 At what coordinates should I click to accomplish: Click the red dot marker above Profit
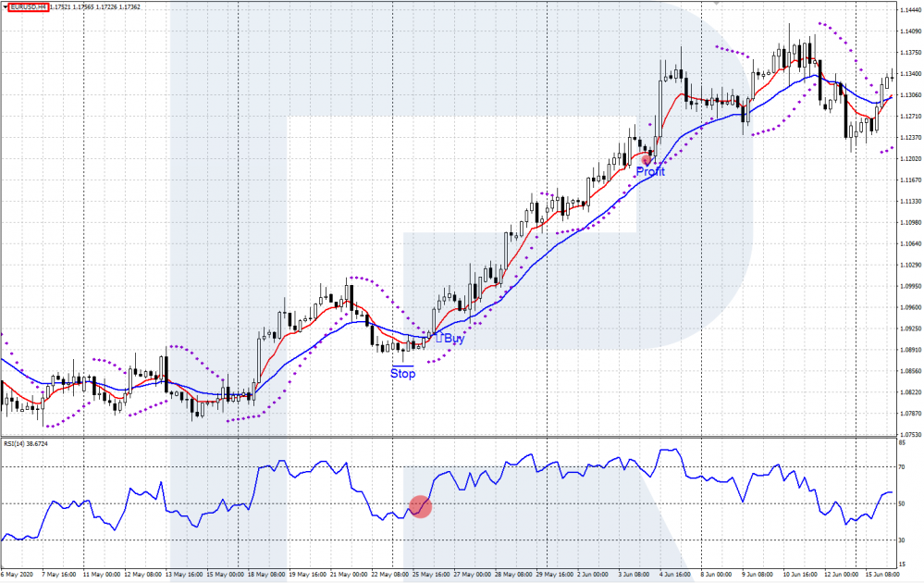pyautogui.click(x=647, y=159)
